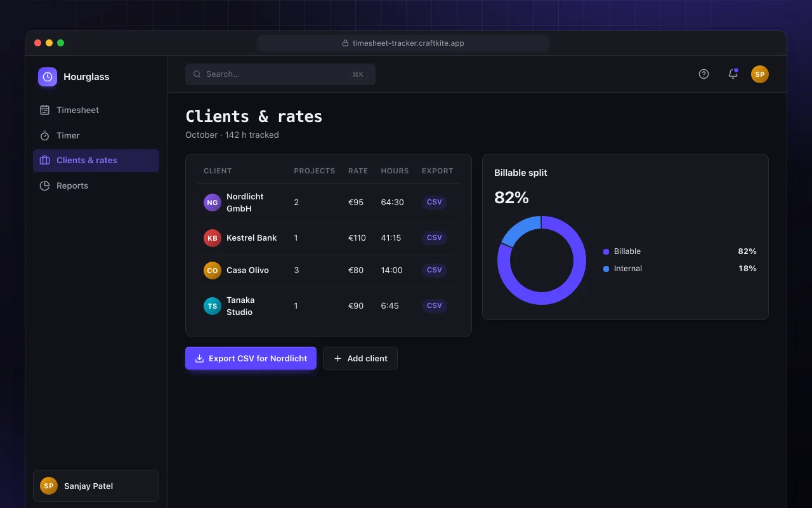
Task: Click the €95 rate for Nordlicht
Action: pyautogui.click(x=356, y=203)
